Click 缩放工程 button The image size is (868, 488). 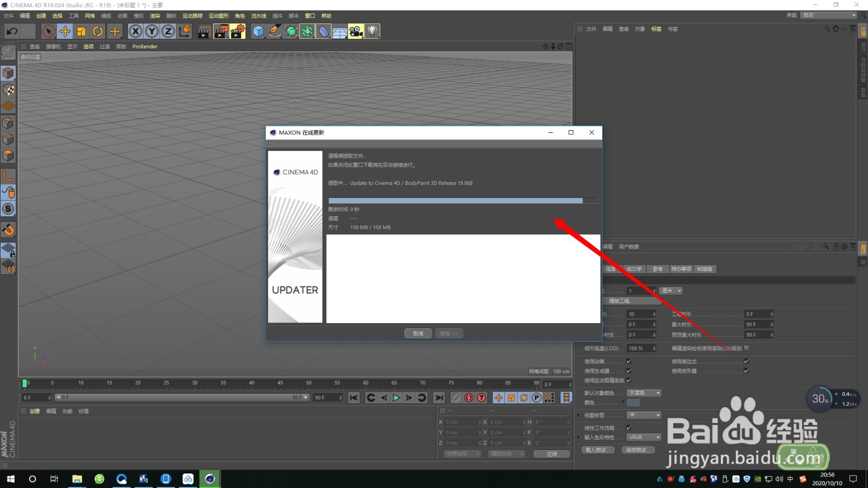[622, 301]
